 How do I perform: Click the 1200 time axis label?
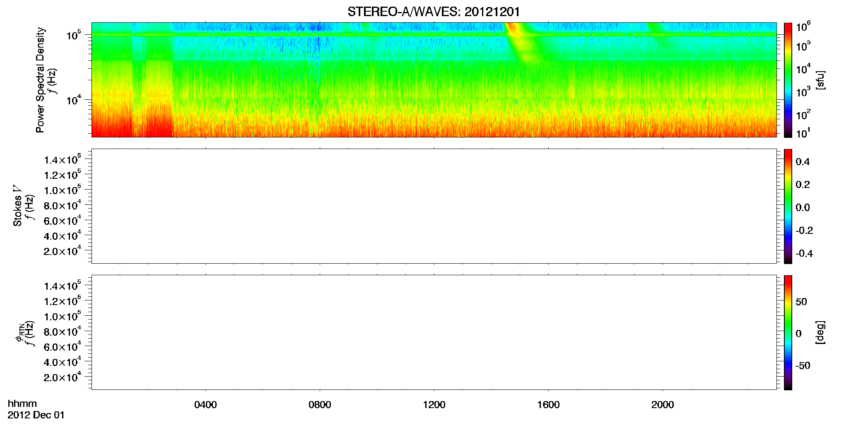click(x=434, y=405)
